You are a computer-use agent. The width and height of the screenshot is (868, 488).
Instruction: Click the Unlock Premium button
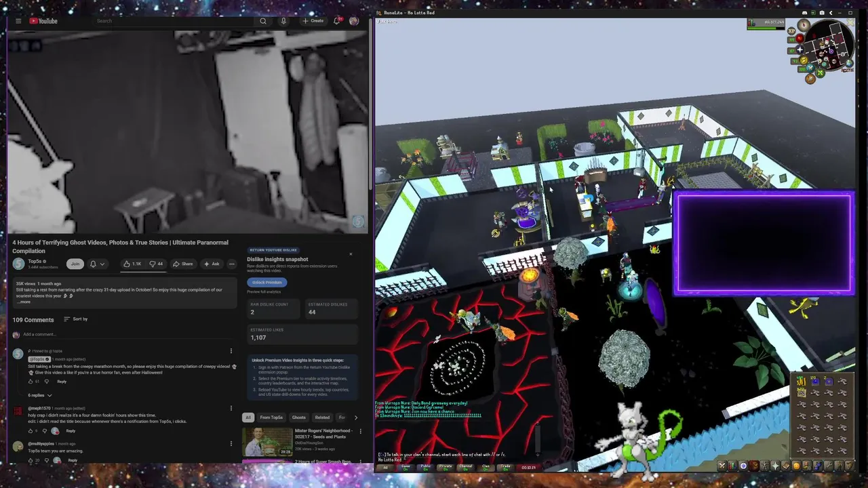[x=267, y=283]
